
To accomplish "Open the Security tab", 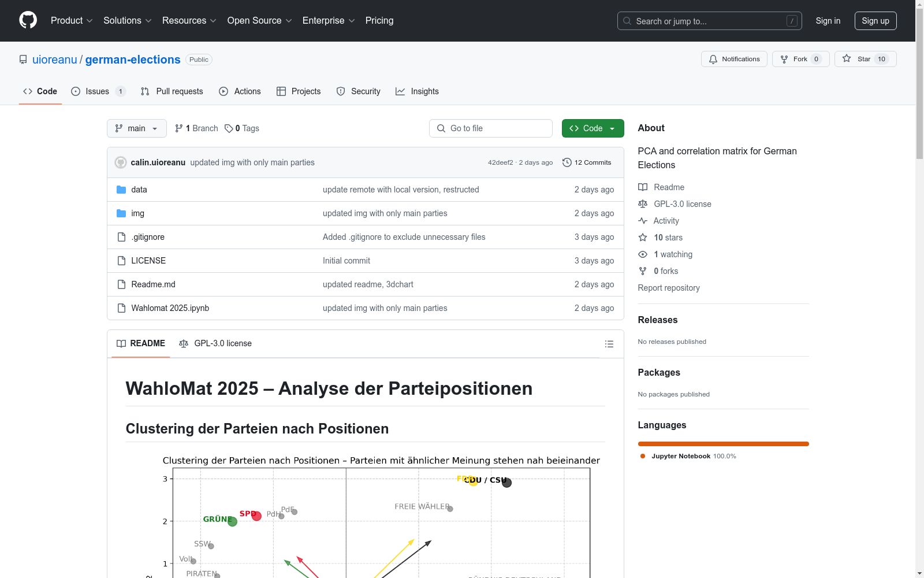I will (358, 91).
